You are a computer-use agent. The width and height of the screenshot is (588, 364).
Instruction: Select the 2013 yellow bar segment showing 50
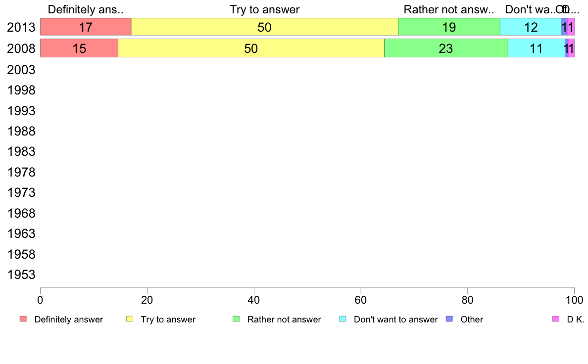(x=265, y=27)
